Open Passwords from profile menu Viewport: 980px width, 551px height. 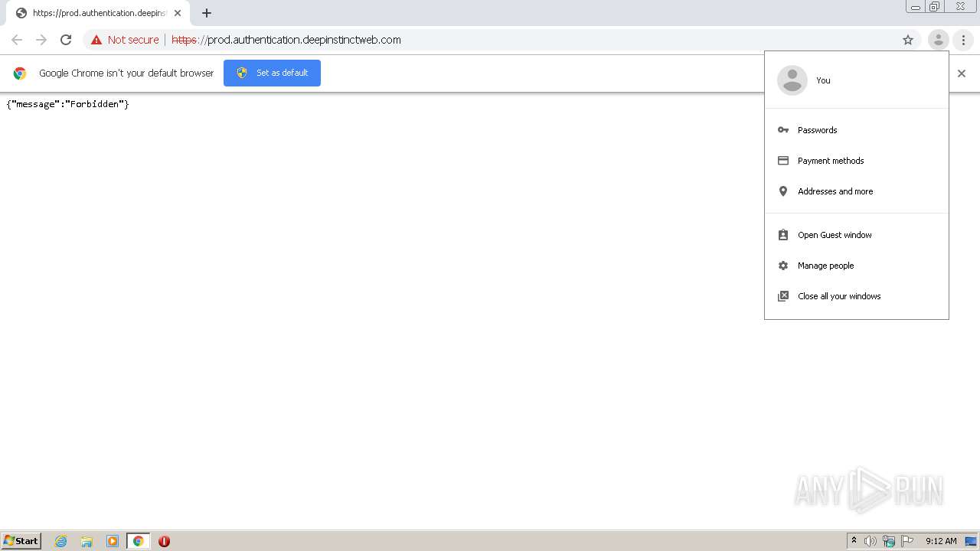[857, 130]
